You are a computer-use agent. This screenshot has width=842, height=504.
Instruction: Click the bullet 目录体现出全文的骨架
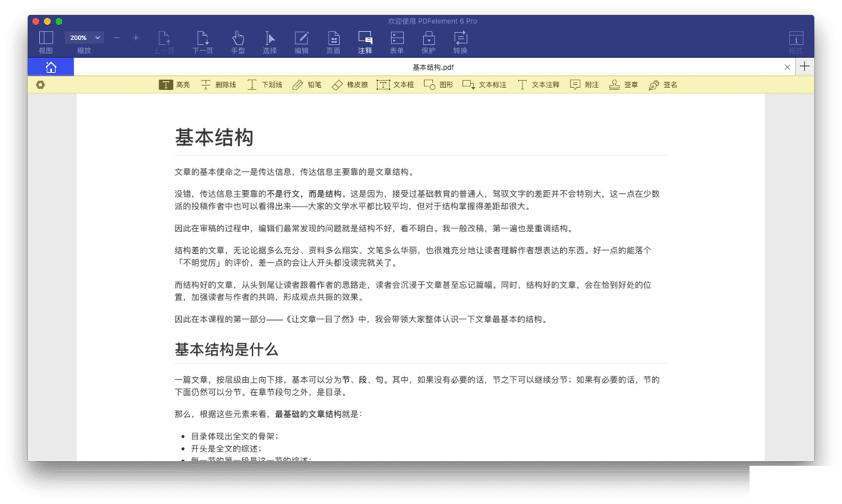234,436
